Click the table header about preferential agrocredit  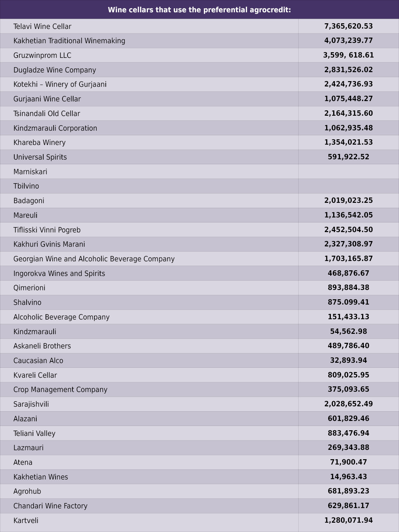coord(199,10)
